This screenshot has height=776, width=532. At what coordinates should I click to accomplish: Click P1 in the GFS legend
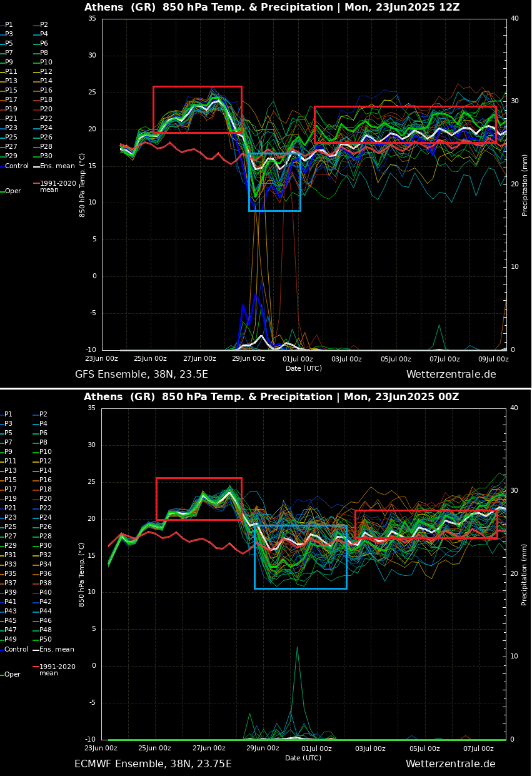click(9, 25)
